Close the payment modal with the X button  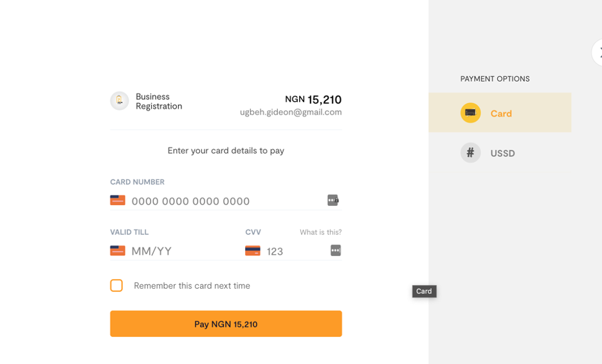(597, 52)
